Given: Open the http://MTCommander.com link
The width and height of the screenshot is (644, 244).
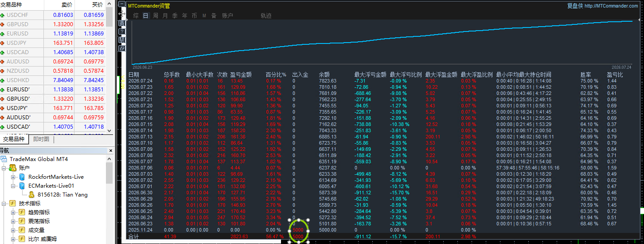Looking at the screenshot, I should click(x=611, y=6).
